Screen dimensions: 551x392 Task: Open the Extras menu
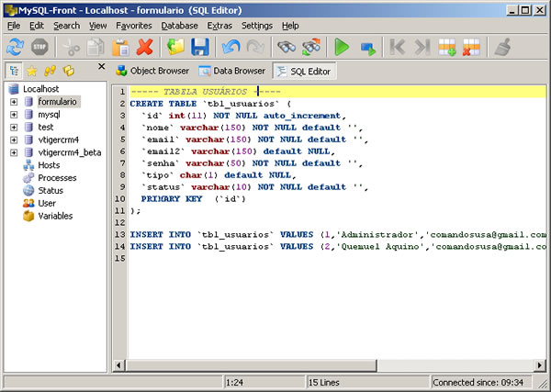[219, 26]
